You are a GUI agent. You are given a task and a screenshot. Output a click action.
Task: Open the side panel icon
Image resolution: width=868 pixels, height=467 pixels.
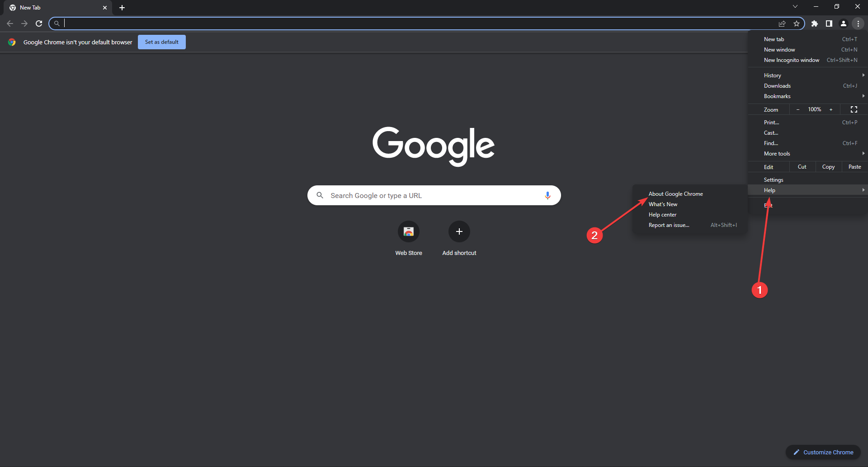(x=829, y=24)
